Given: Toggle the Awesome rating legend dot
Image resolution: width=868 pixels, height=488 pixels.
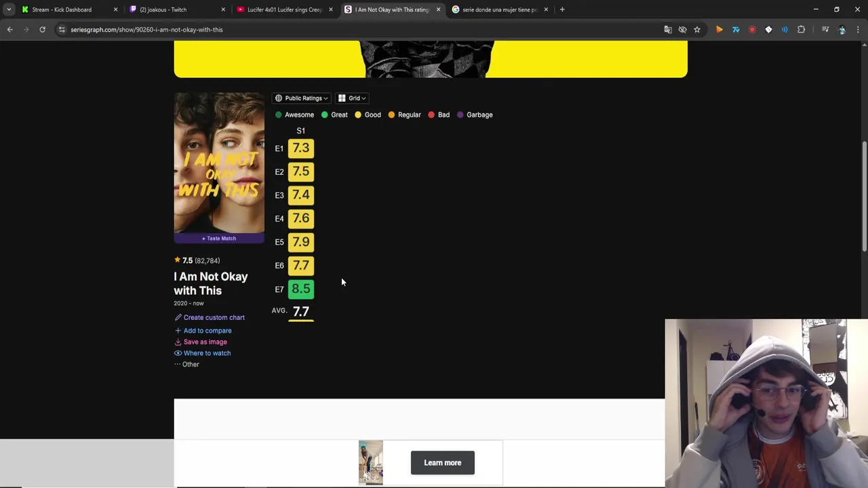Looking at the screenshot, I should [278, 115].
